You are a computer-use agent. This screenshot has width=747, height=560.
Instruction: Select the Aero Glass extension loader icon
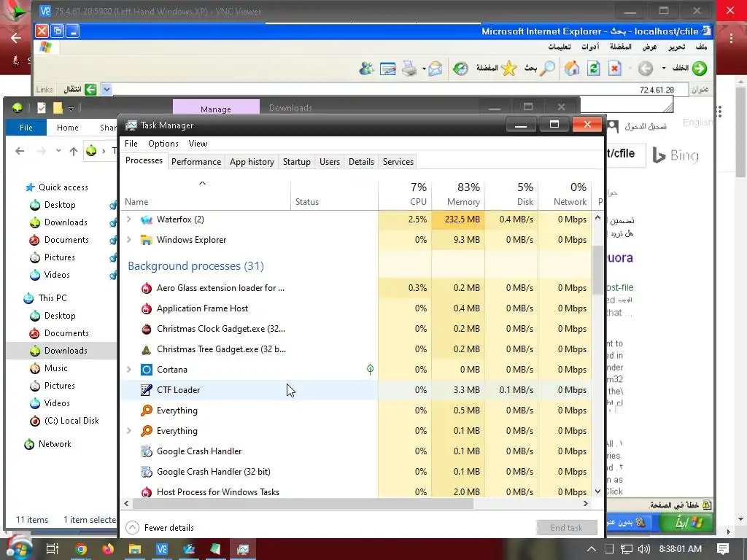(146, 288)
